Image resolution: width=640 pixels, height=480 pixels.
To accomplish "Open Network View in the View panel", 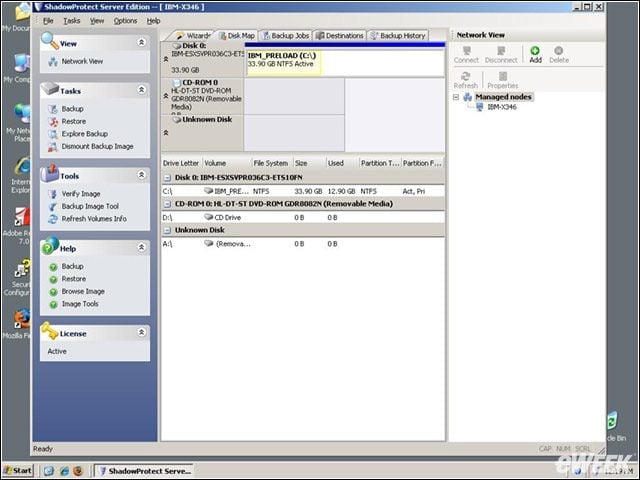I will click(x=82, y=61).
